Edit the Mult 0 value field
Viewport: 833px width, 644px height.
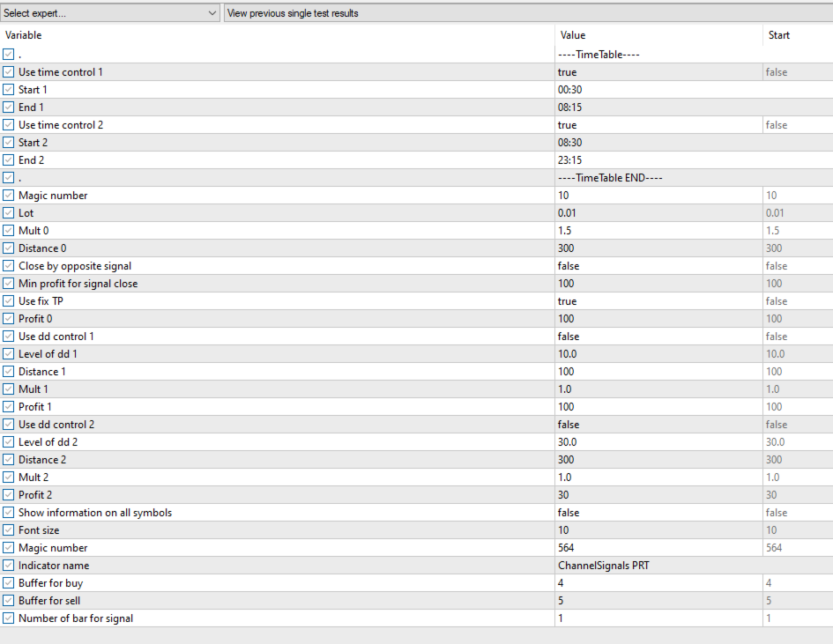click(x=657, y=231)
